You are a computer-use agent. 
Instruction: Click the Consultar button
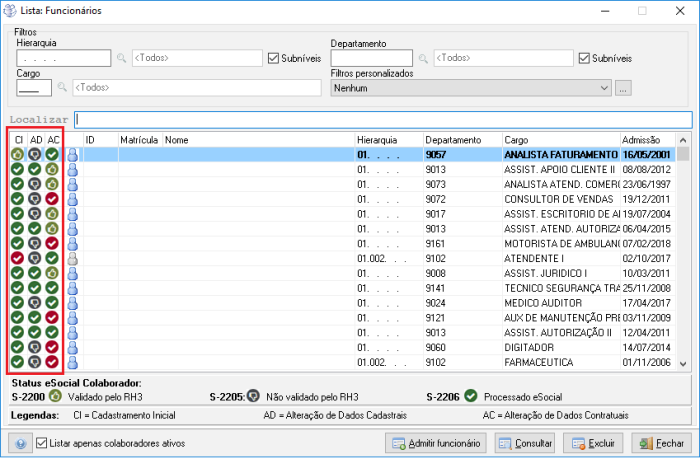point(525,443)
